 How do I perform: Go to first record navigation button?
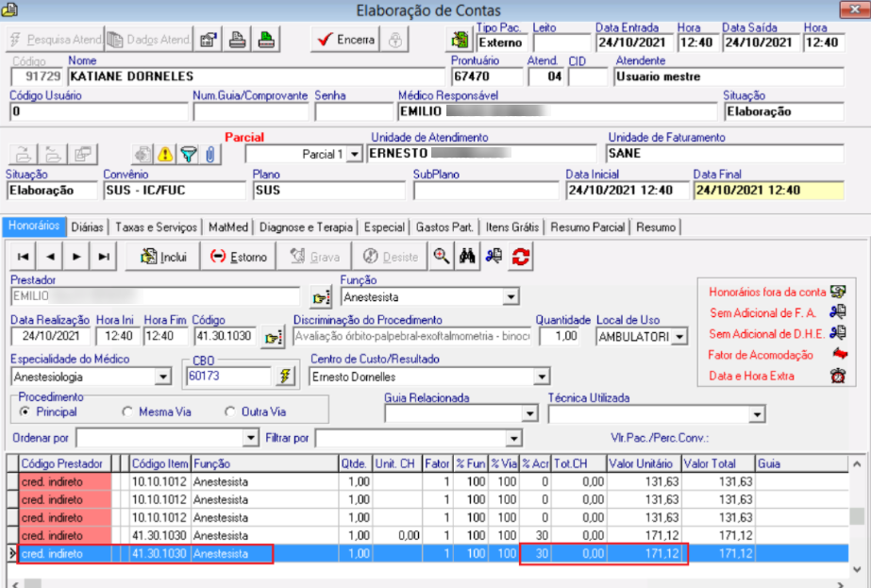[23, 256]
